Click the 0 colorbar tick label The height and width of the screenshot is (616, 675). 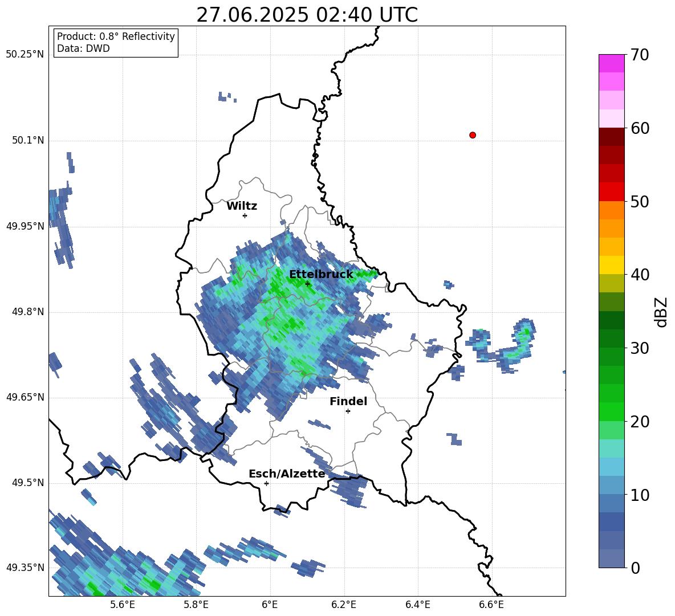[635, 568]
